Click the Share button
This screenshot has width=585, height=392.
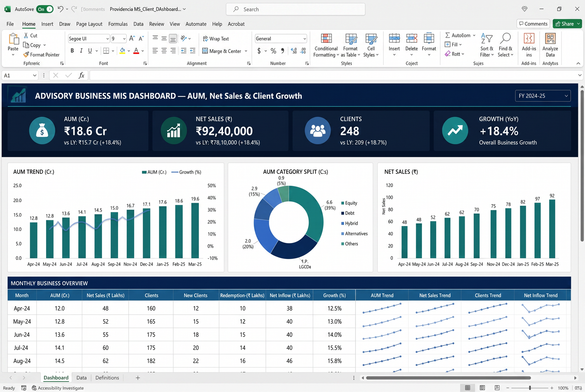coord(567,24)
